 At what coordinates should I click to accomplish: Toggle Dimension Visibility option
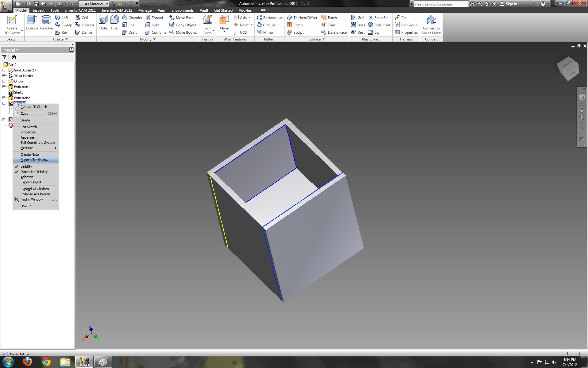34,172
